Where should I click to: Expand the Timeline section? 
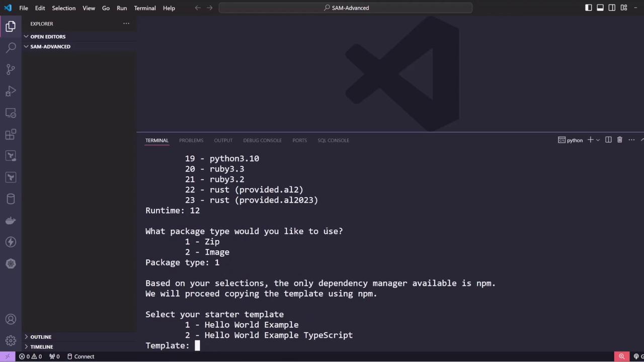click(79, 347)
